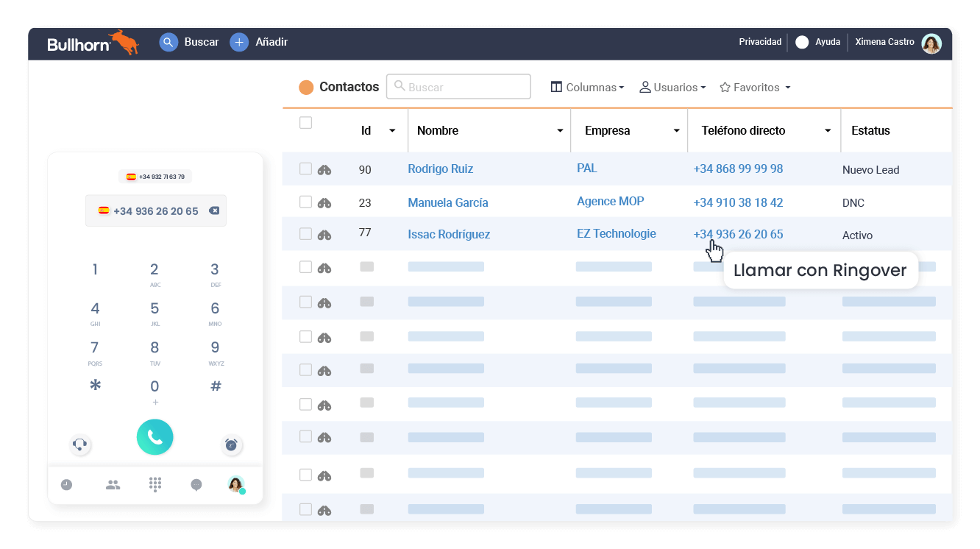The image size is (980, 549).
Task: Select the checkbox for Manuela García
Action: 305,202
